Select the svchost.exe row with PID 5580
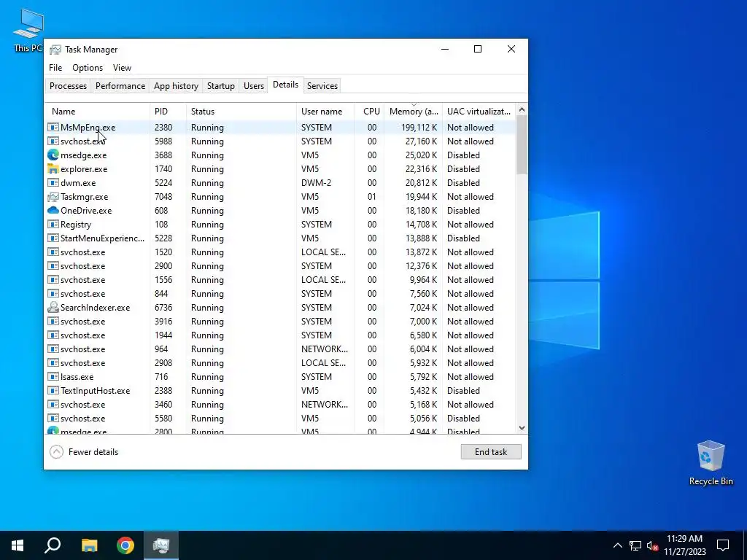747x560 pixels. tap(281, 418)
